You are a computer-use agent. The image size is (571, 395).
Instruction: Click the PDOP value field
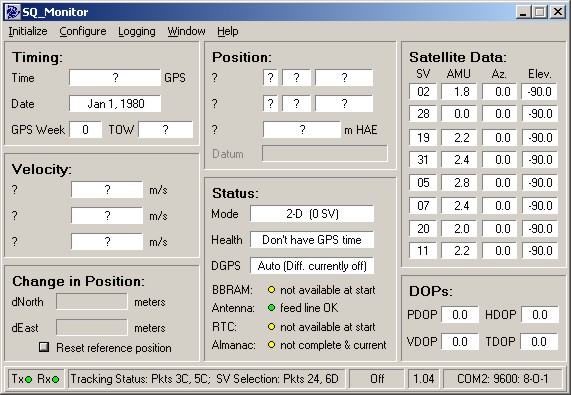pos(460,315)
